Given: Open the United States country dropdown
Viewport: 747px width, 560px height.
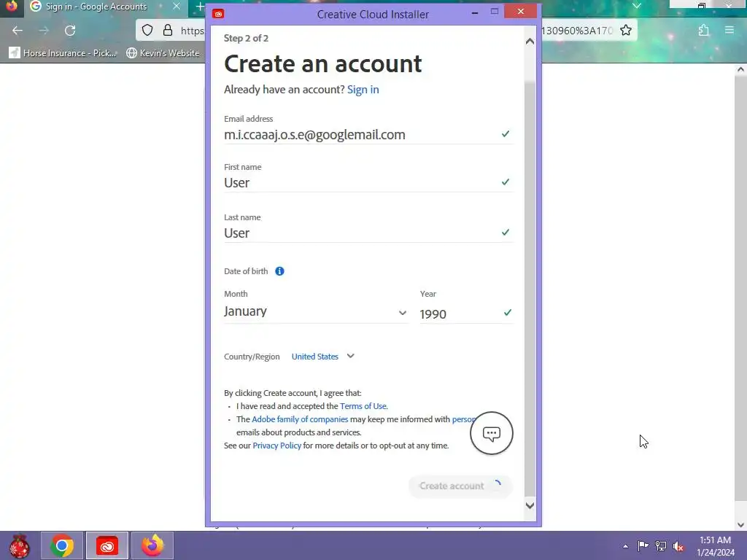Looking at the screenshot, I should point(323,357).
